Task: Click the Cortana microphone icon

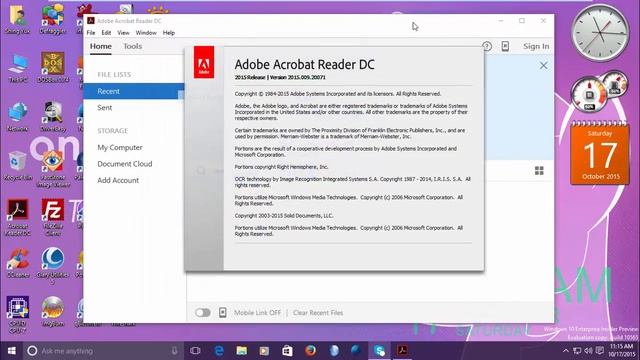Action: 174,351
